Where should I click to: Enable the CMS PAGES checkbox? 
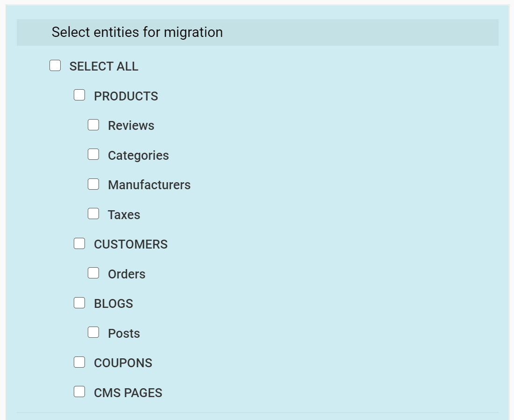click(79, 392)
